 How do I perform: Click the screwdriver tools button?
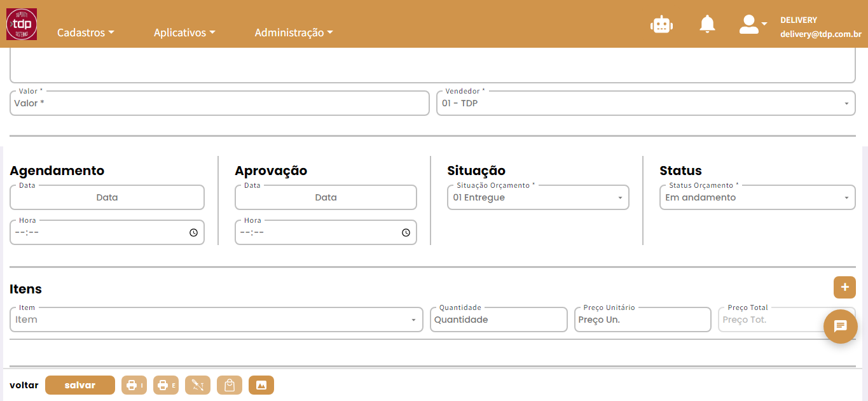coord(198,385)
